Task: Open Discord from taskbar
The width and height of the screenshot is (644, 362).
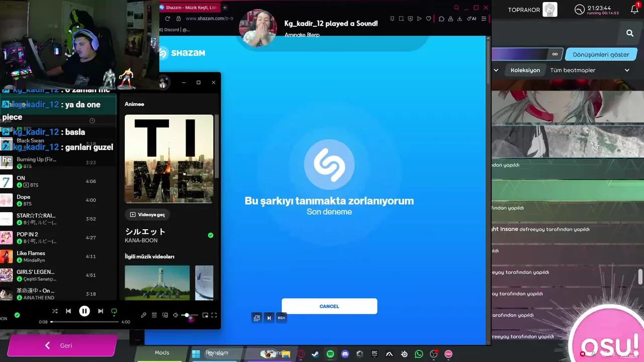Action: pos(345,354)
